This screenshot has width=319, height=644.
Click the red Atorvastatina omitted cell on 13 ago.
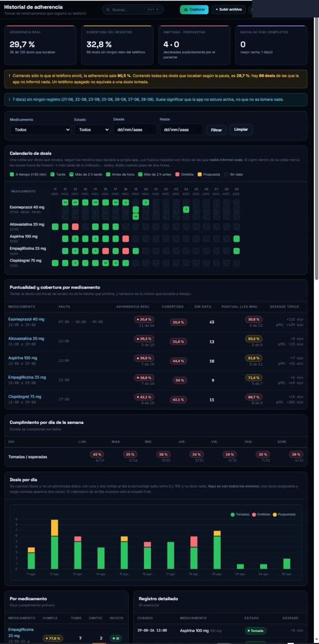click(75, 227)
